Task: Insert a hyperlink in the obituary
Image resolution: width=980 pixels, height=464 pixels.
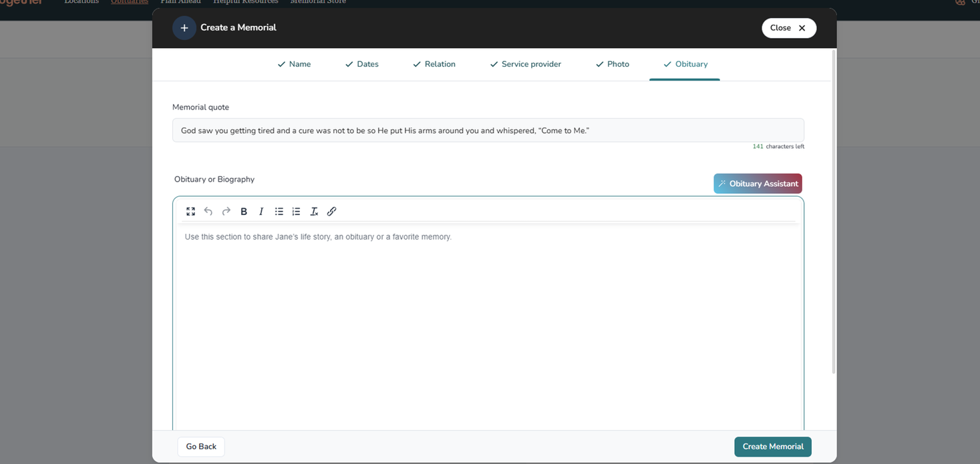Action: 331,212
